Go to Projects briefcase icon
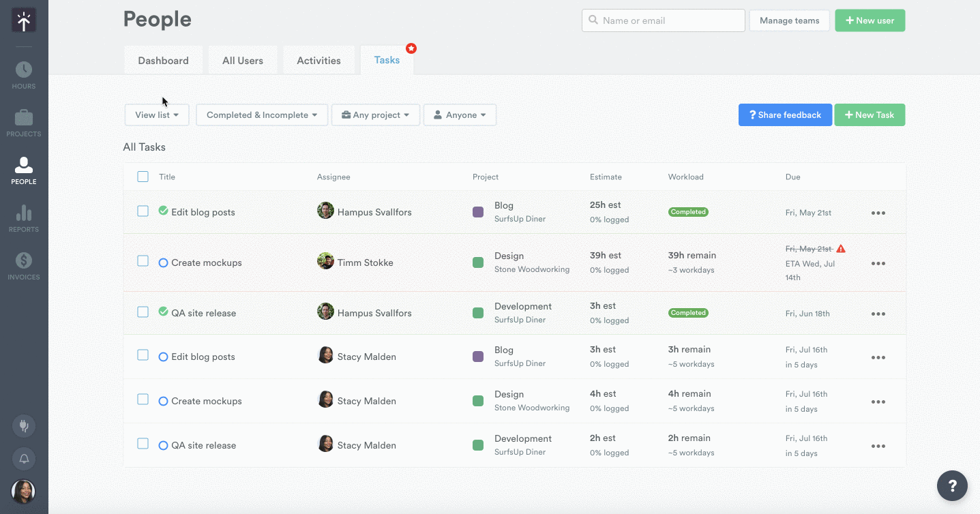 click(24, 123)
